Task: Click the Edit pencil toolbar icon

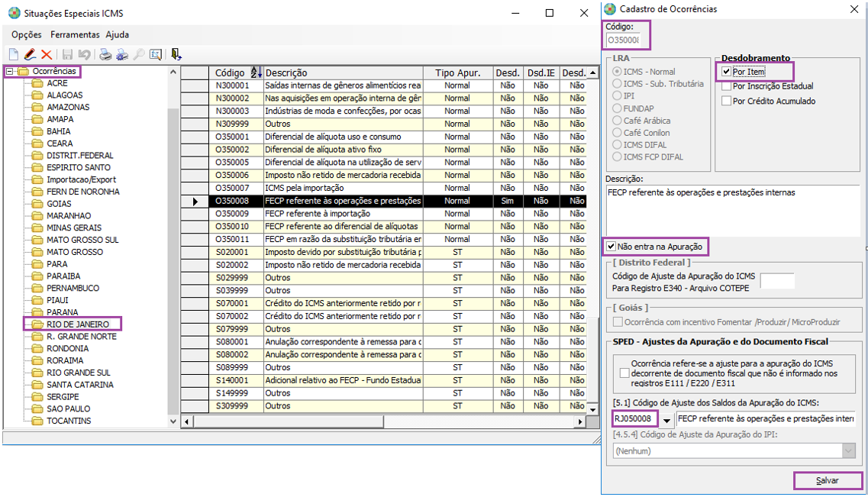Action: pyautogui.click(x=30, y=54)
